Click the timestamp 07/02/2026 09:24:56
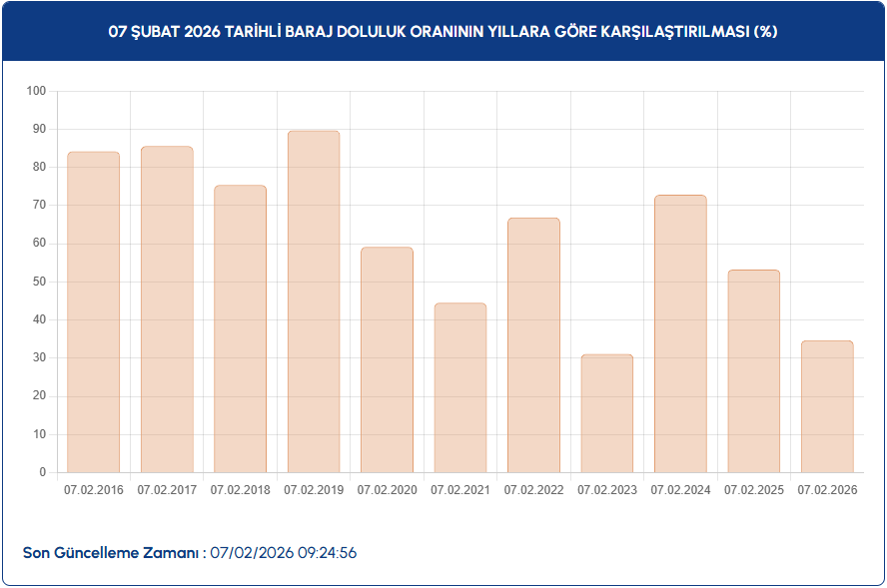Image resolution: width=887 pixels, height=588 pixels. pos(284,553)
